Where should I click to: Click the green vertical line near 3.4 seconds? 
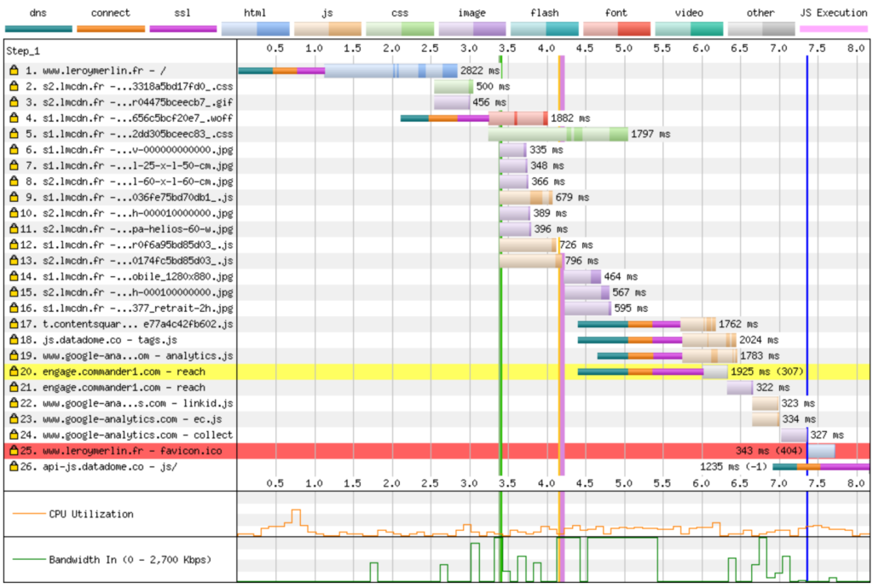coord(500,256)
